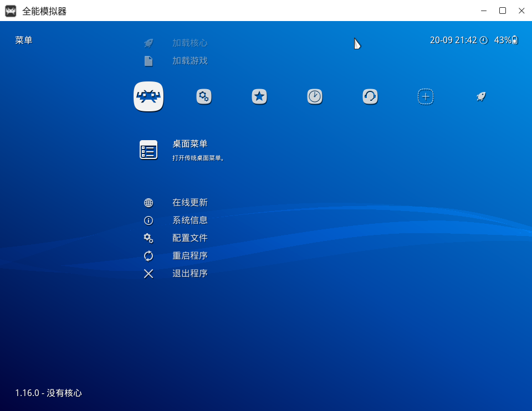Select 加载核心 to load a core
The image size is (532, 411).
[x=190, y=43]
